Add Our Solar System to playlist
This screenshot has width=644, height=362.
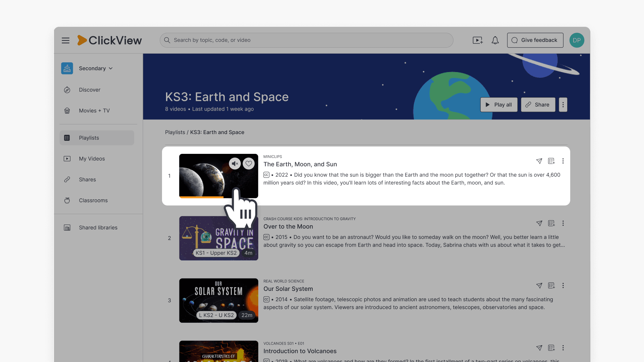click(x=551, y=286)
